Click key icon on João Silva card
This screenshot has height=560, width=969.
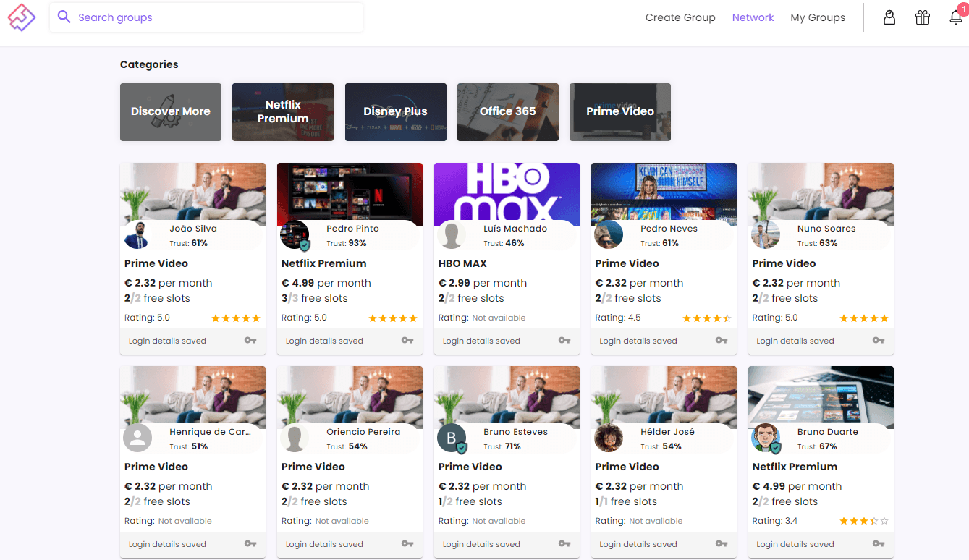[250, 340]
